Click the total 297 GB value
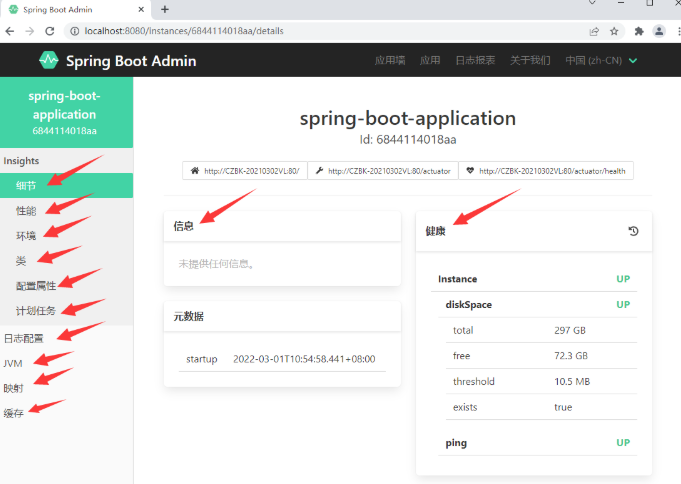This screenshot has height=484, width=681. pos(570,330)
